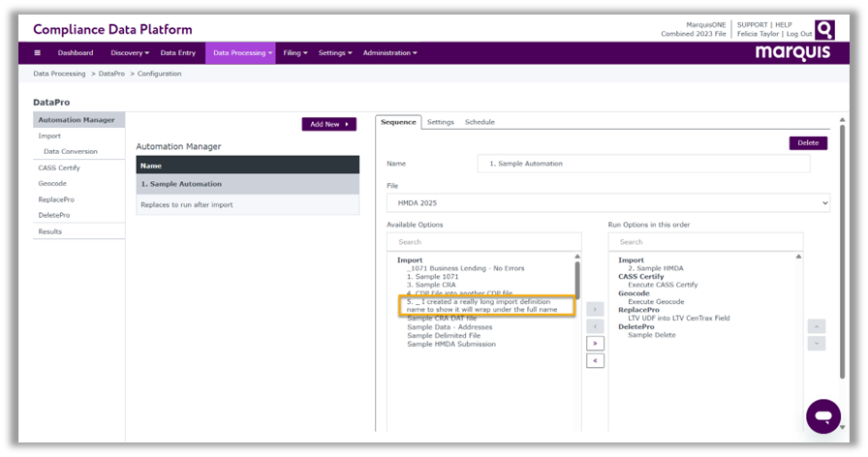Click the Available Options search field
The height and width of the screenshot is (457, 868).
tap(483, 242)
